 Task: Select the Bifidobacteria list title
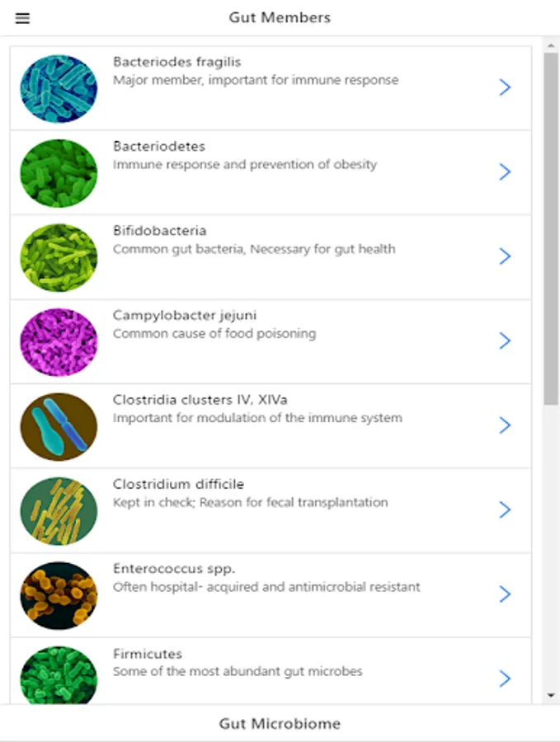(160, 231)
